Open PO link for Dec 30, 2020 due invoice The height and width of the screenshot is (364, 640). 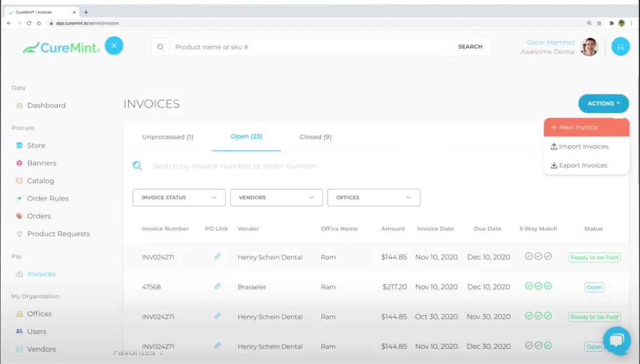tap(217, 346)
